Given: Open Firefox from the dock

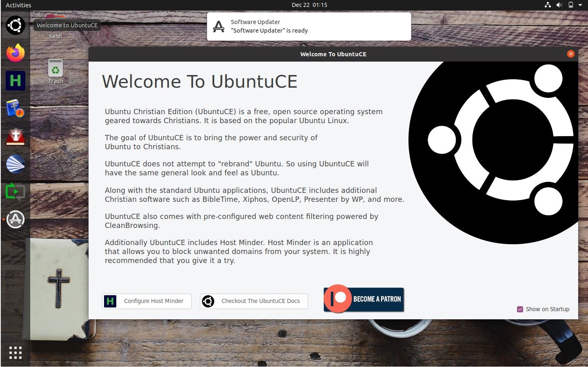Looking at the screenshot, I should click(16, 53).
